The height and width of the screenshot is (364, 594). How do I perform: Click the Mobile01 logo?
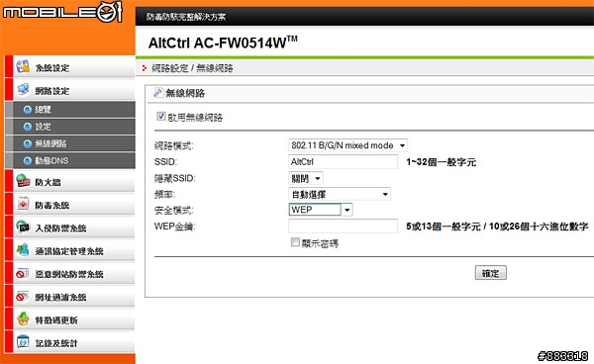coord(63,12)
